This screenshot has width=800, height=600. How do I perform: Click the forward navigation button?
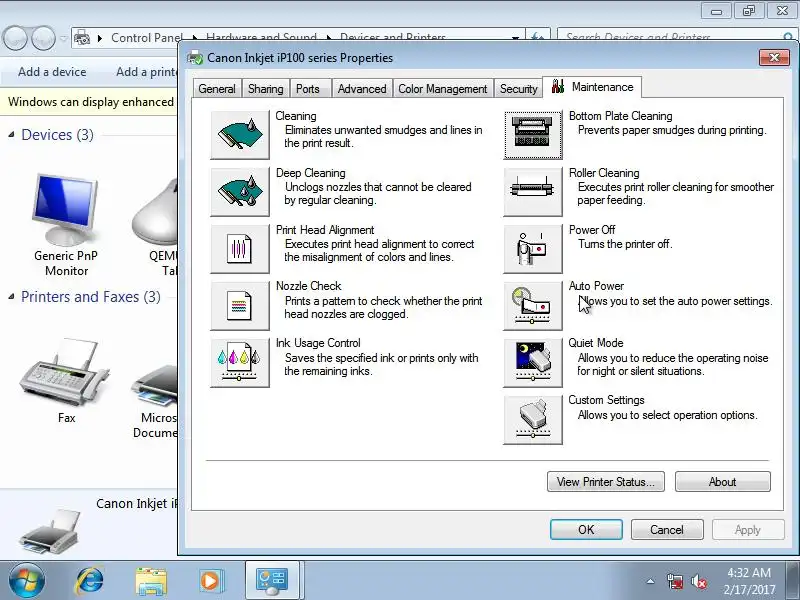(x=43, y=38)
